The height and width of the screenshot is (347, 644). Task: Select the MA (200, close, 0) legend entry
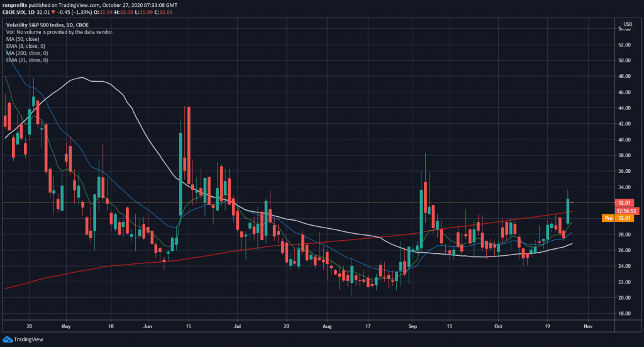click(x=30, y=53)
